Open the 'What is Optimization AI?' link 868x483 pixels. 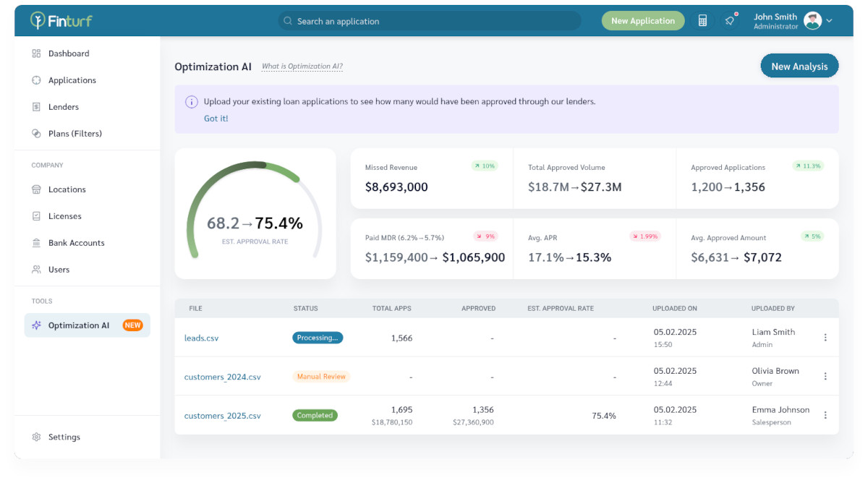coord(302,66)
